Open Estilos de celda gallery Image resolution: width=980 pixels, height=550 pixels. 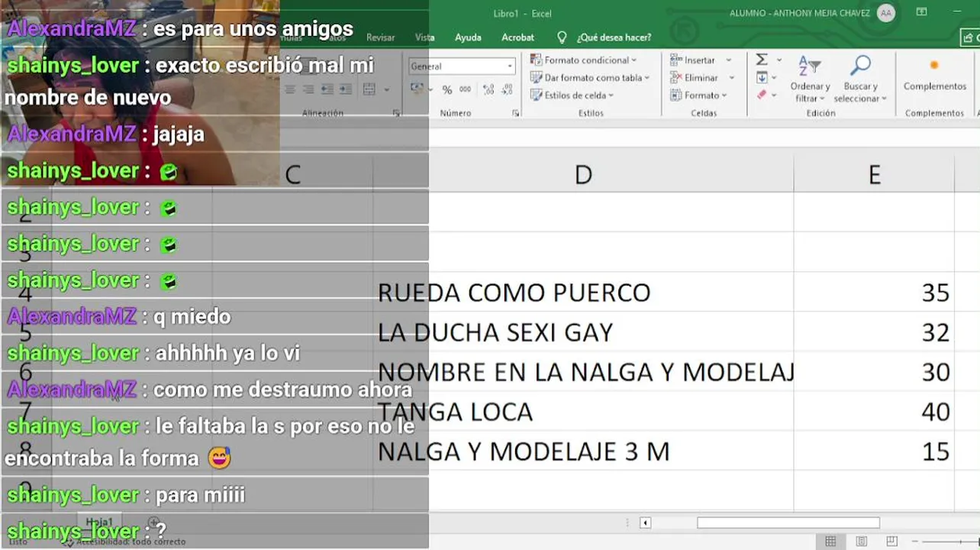point(572,95)
